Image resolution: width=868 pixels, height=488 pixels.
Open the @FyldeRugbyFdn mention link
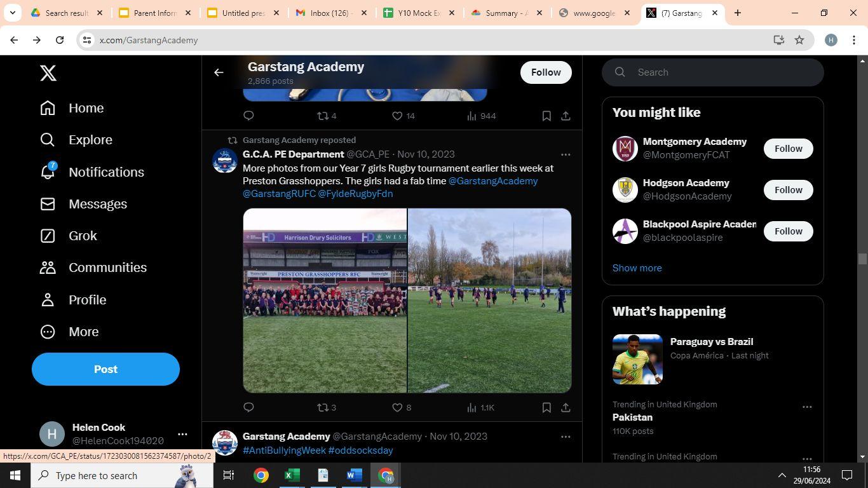[x=355, y=194]
